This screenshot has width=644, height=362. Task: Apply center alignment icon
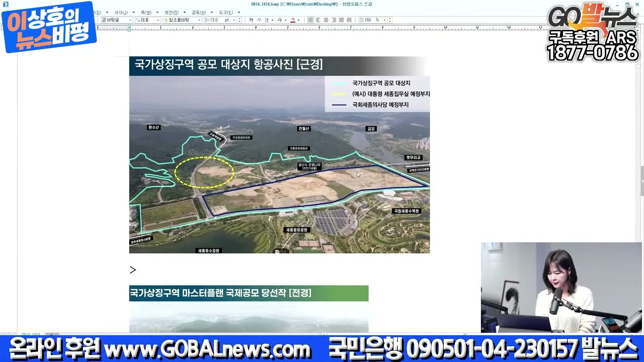[x=326, y=20]
